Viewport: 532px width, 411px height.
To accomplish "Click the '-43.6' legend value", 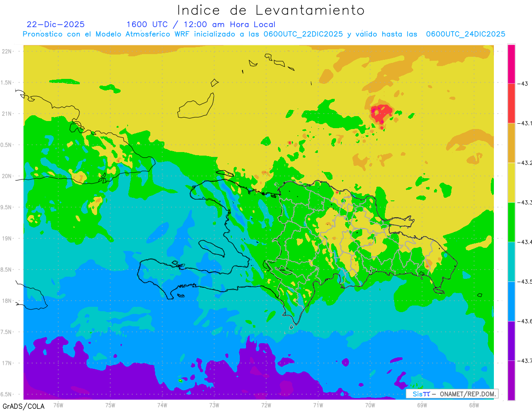I will [x=525, y=321].
